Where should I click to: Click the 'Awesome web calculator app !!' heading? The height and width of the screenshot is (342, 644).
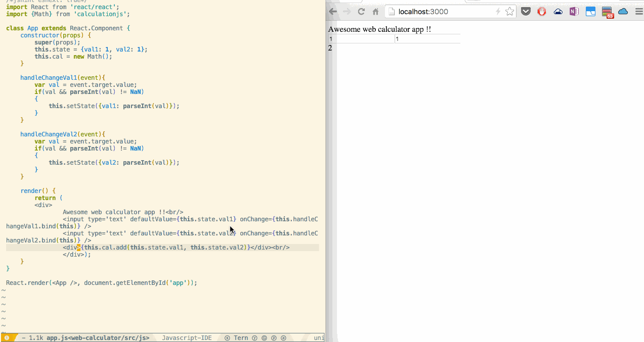coord(379,29)
